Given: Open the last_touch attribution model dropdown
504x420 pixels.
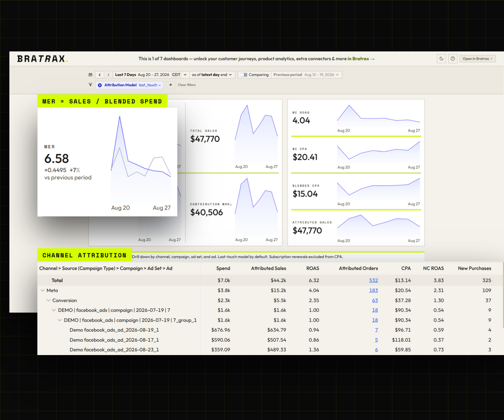Looking at the screenshot, I should 150,85.
